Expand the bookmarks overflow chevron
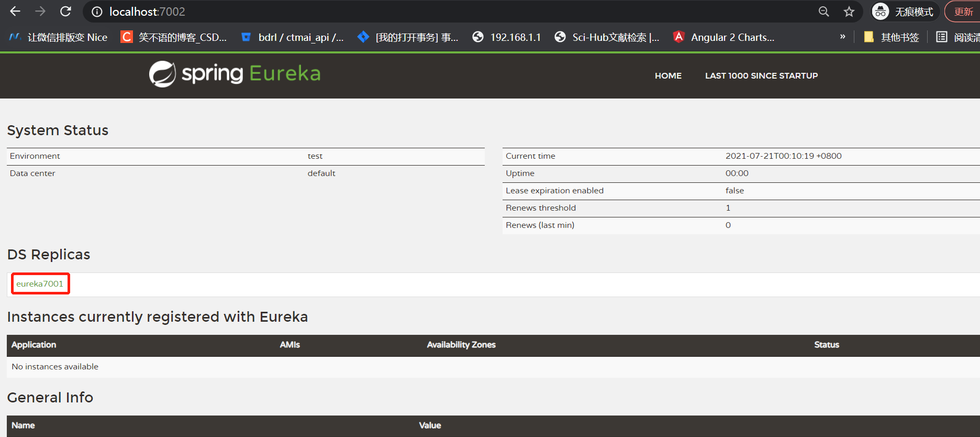Image resolution: width=980 pixels, height=437 pixels. click(x=842, y=37)
